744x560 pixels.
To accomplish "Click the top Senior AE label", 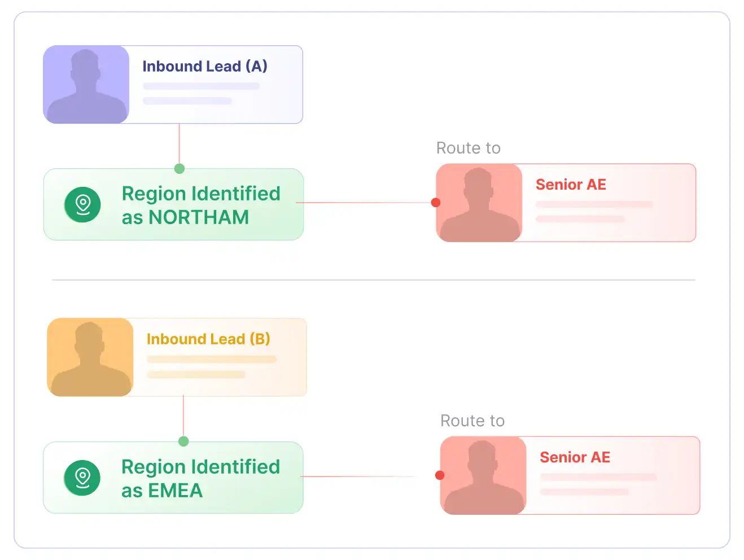I will (x=571, y=185).
